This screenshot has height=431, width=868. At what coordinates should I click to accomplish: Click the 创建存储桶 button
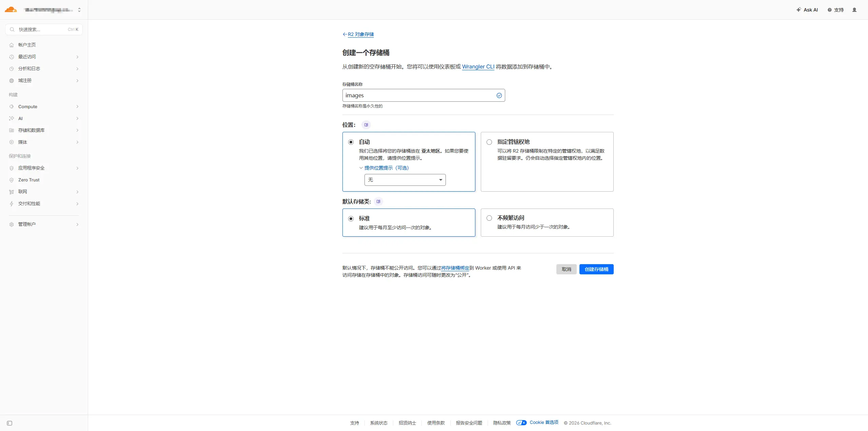(596, 269)
